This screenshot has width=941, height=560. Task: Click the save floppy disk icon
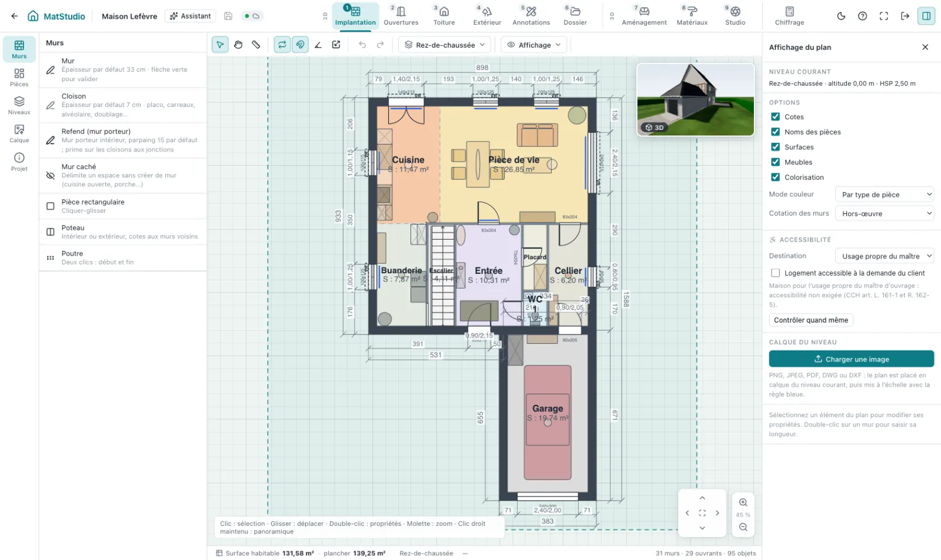point(228,16)
